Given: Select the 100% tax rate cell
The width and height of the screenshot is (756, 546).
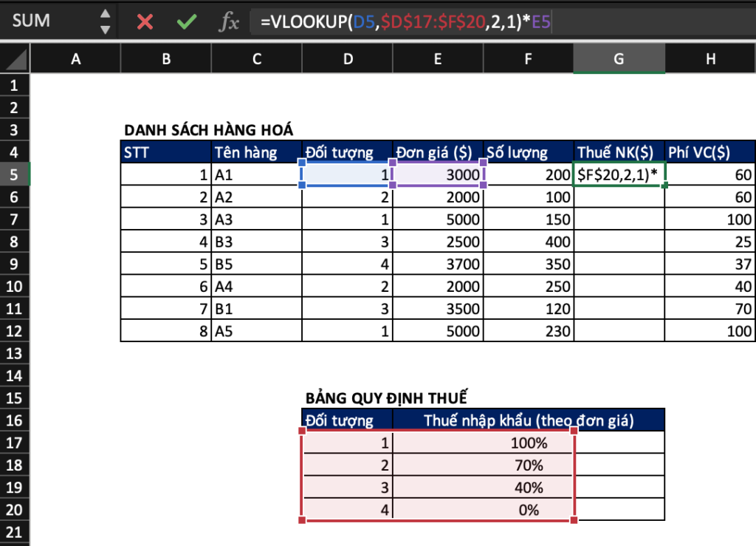Looking at the screenshot, I should pyautogui.click(x=484, y=441).
